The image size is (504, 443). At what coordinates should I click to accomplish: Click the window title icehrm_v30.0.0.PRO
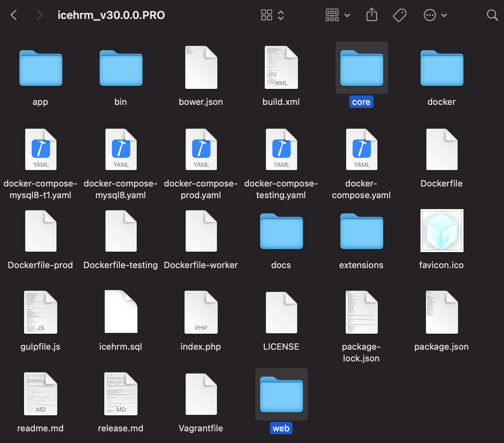(111, 15)
